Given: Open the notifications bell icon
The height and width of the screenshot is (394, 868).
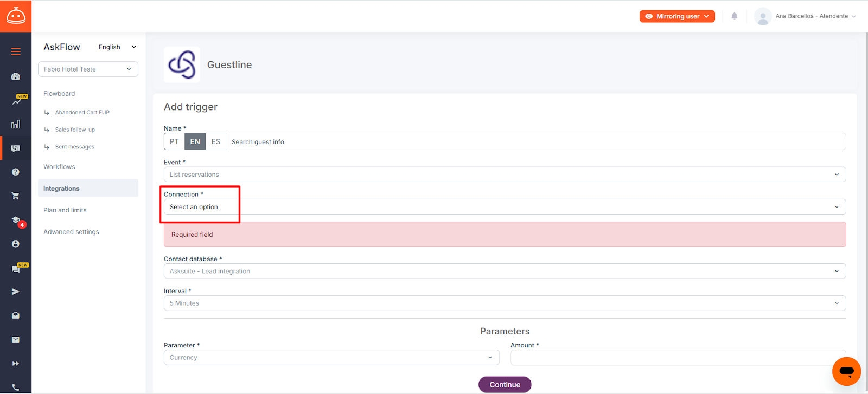Looking at the screenshot, I should click(735, 16).
